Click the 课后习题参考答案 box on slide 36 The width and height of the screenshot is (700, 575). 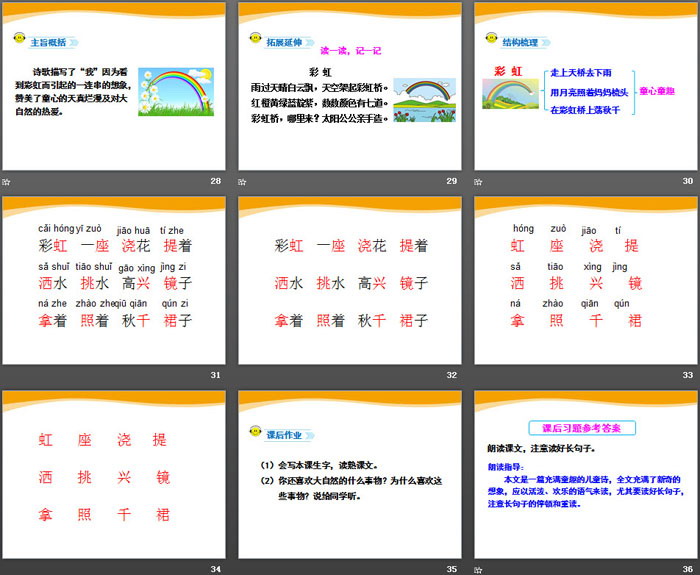(582, 428)
